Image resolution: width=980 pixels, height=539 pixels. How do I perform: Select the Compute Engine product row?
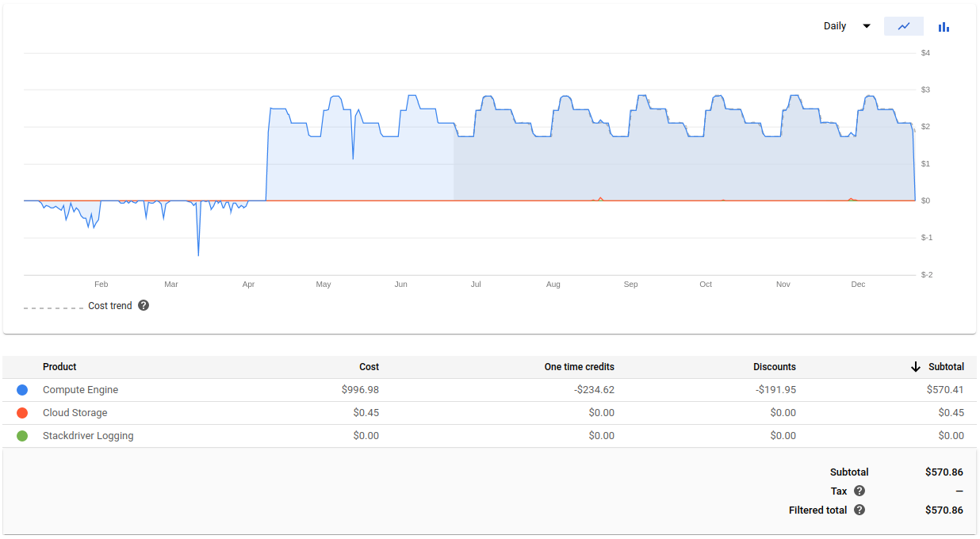pos(80,390)
